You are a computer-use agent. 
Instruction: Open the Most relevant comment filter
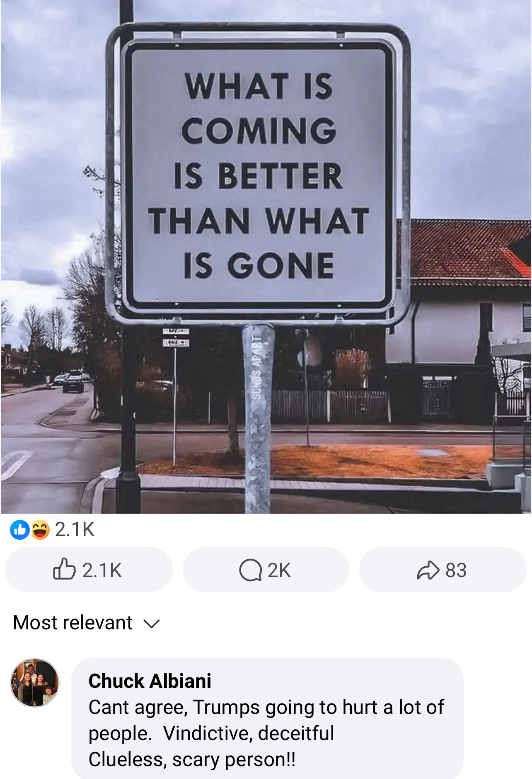86,623
